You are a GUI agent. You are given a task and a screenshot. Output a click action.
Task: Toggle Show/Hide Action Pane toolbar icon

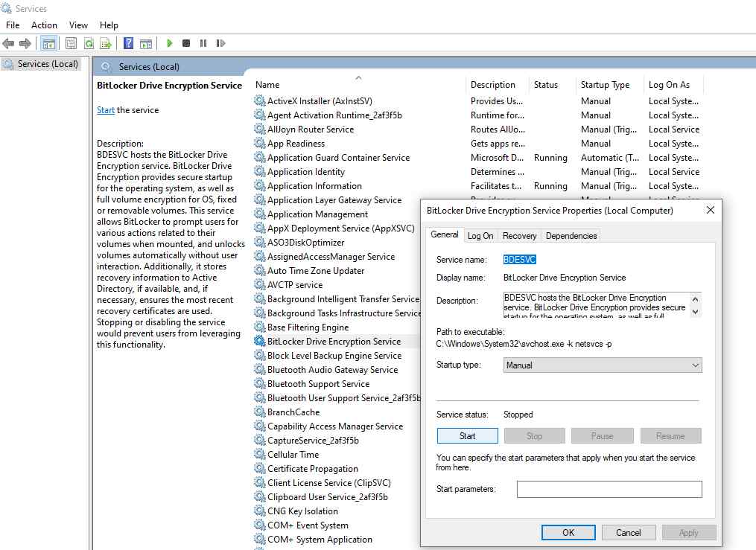146,43
